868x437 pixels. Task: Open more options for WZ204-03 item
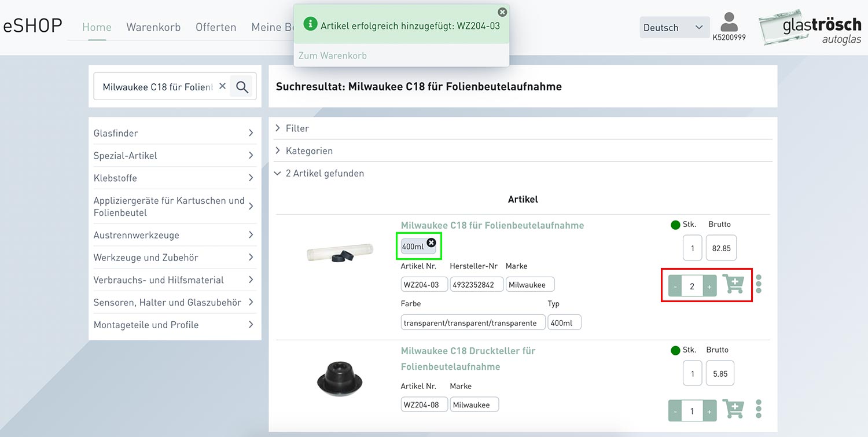coord(759,284)
